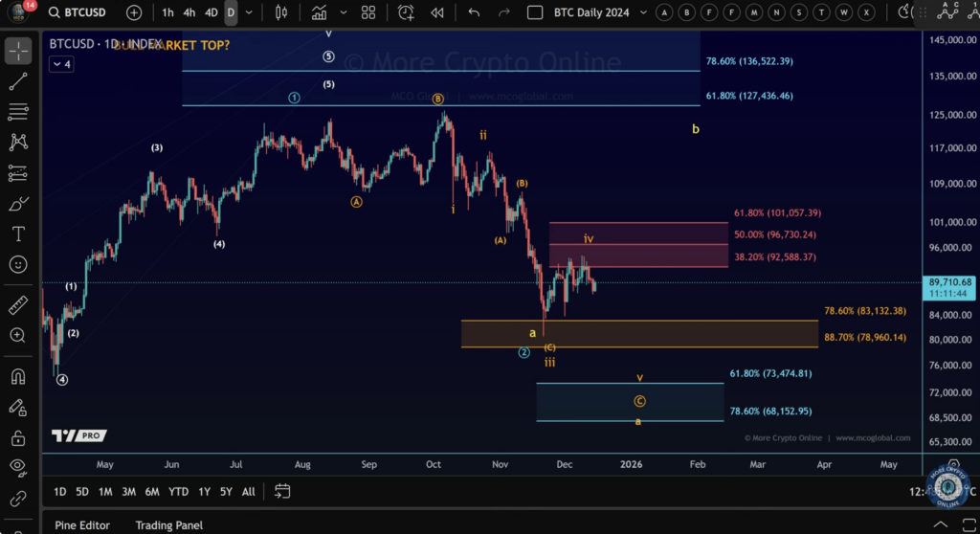Expand the time interval dropdown arrow
This screenshot has height=534, width=980.
point(249,12)
